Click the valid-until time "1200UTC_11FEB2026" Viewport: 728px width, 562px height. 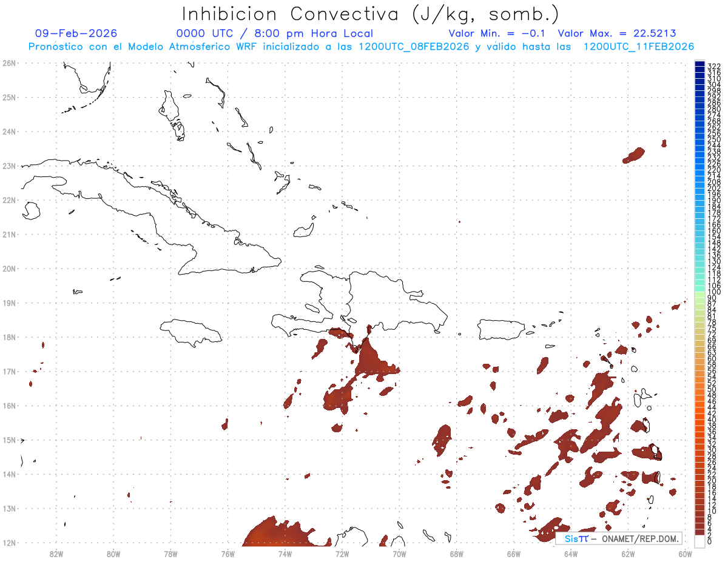638,47
